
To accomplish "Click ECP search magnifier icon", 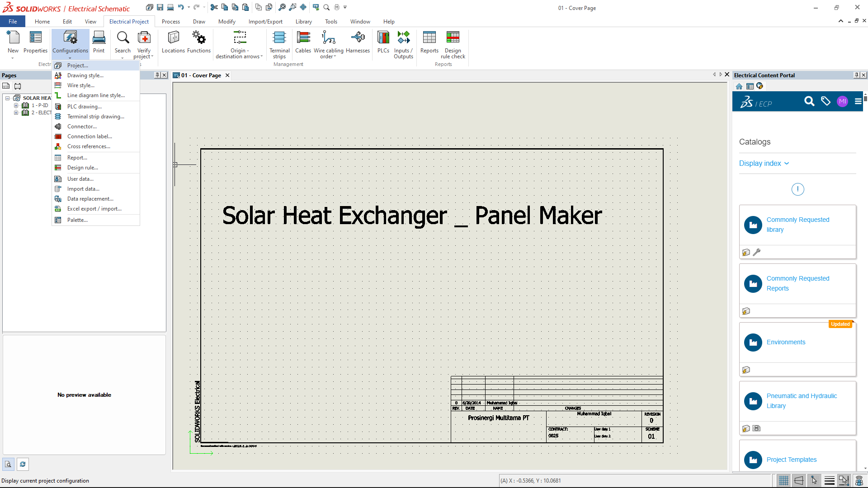I will (809, 101).
